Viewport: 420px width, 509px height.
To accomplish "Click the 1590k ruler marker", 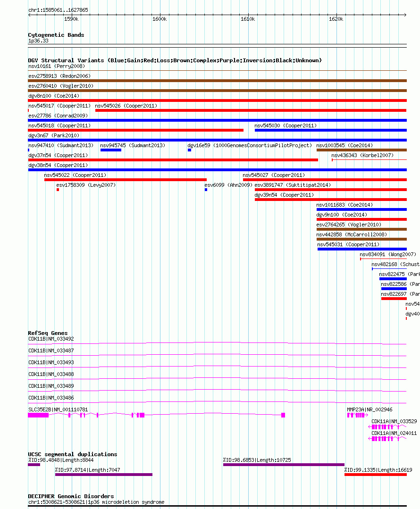I will pos(71,19).
